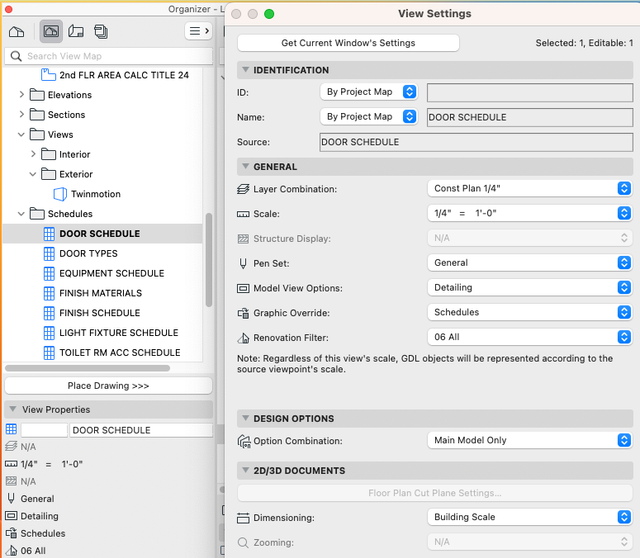Image resolution: width=640 pixels, height=558 pixels.
Task: Open the Dimensioning dropdown
Action: [x=529, y=517]
